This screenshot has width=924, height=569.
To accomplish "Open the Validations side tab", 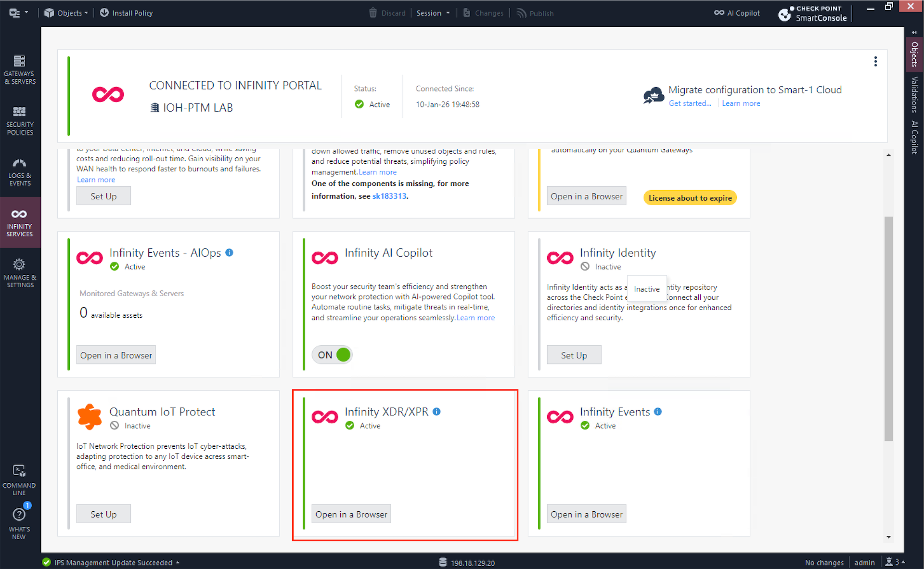I will (914, 95).
